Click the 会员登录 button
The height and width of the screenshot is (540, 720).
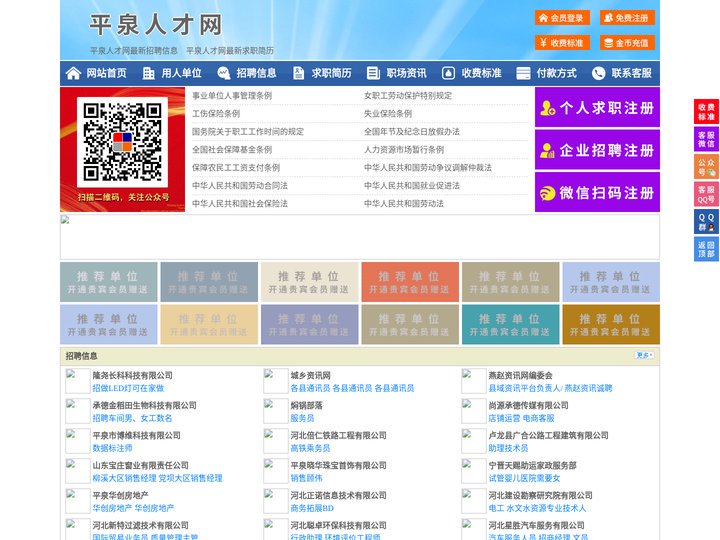(562, 18)
